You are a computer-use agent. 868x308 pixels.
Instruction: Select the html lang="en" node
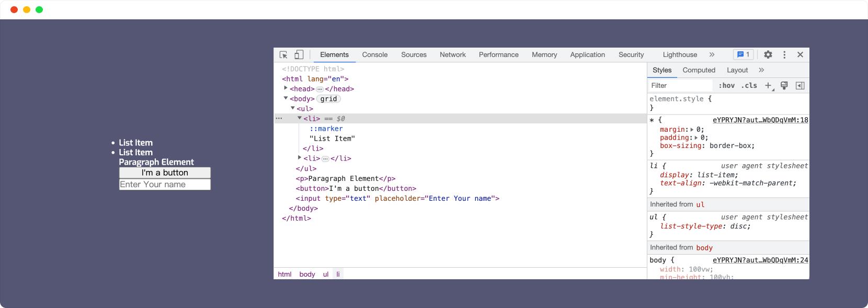coord(315,79)
